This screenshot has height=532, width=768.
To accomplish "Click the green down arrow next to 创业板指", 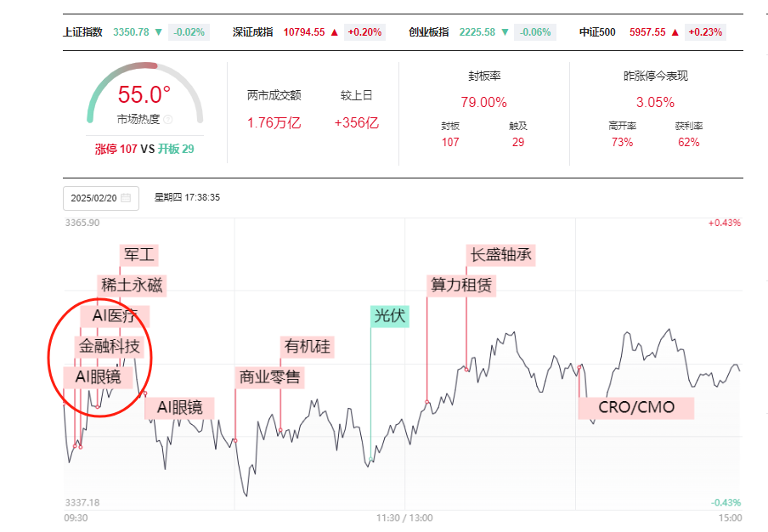I will click(x=505, y=32).
